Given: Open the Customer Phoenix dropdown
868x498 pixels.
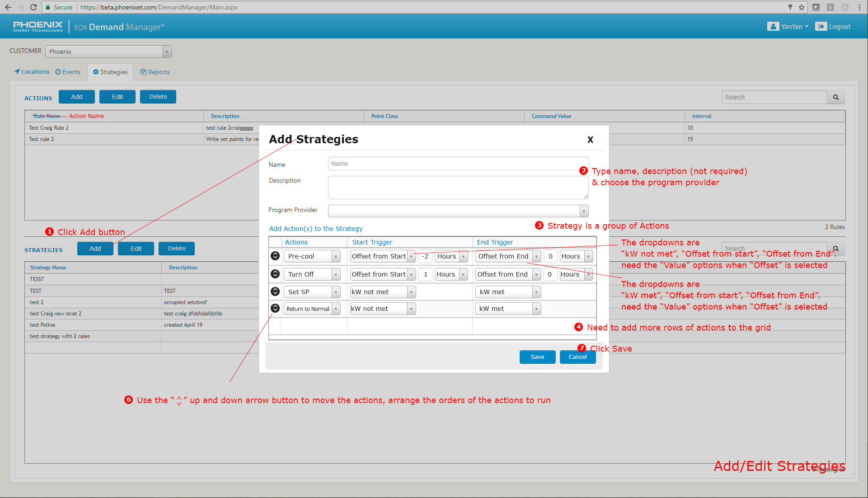Looking at the screenshot, I should (167, 52).
